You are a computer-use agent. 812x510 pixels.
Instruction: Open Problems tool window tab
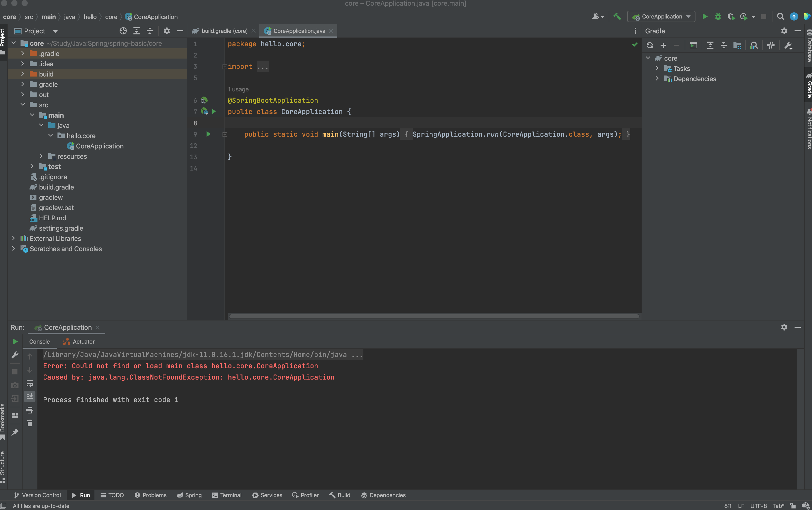click(150, 495)
